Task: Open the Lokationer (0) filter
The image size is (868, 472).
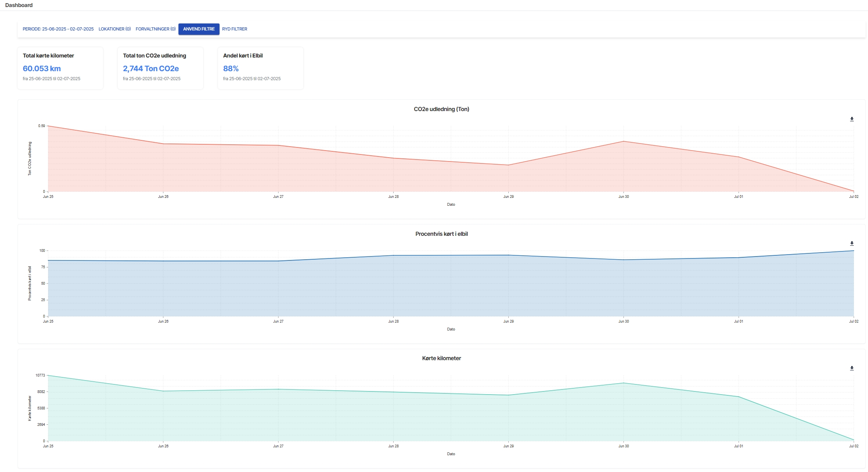Action: [x=115, y=29]
